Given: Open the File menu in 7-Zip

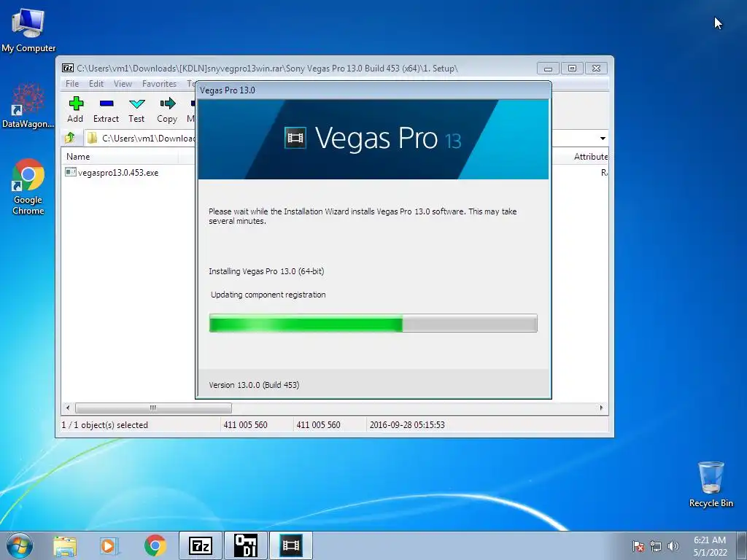Looking at the screenshot, I should [x=72, y=84].
